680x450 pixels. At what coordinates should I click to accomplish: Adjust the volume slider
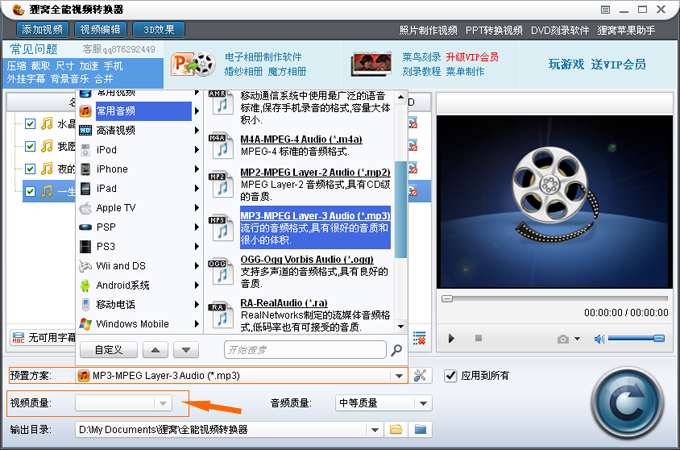click(x=636, y=338)
